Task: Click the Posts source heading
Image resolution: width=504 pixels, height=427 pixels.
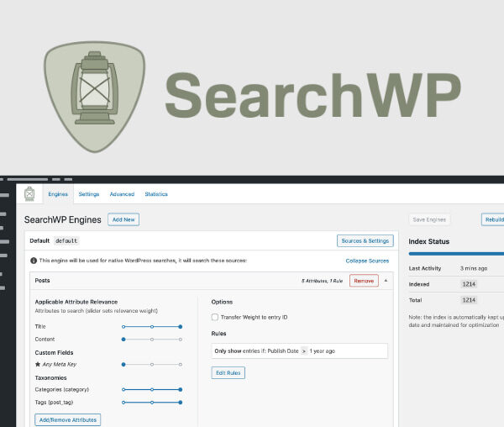Action: click(43, 281)
